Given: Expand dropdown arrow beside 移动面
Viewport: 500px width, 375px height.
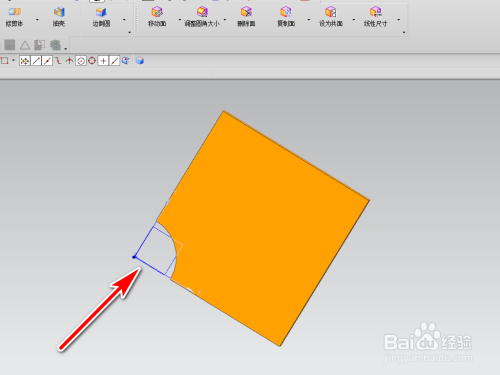Looking at the screenshot, I should coord(179,20).
